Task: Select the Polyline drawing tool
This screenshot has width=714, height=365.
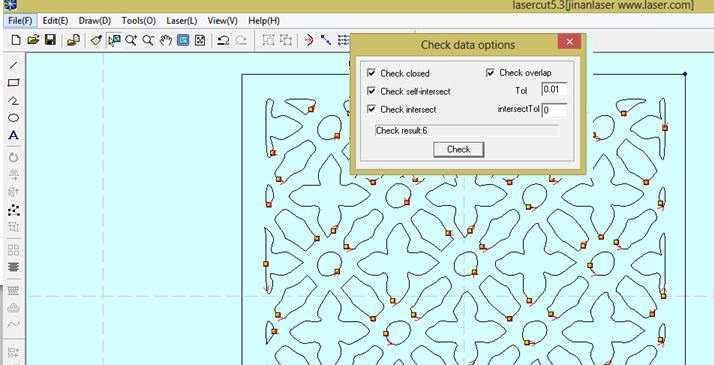Action: 14,101
